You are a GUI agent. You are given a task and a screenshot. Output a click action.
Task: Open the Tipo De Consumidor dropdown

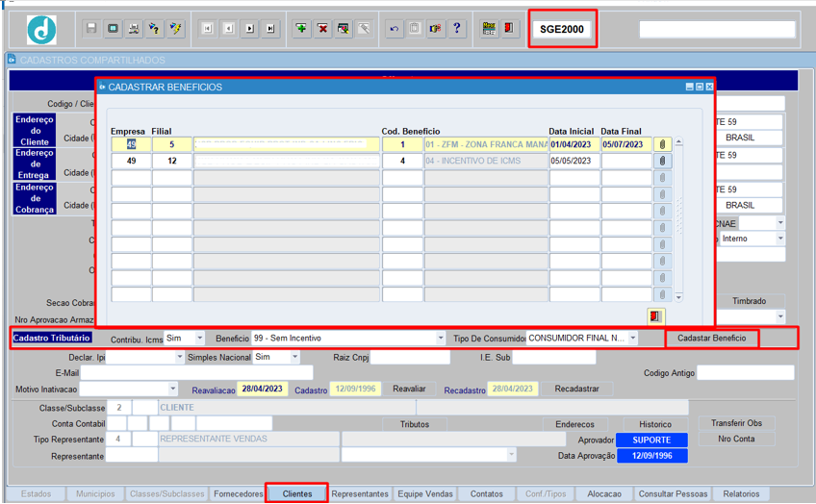point(633,338)
